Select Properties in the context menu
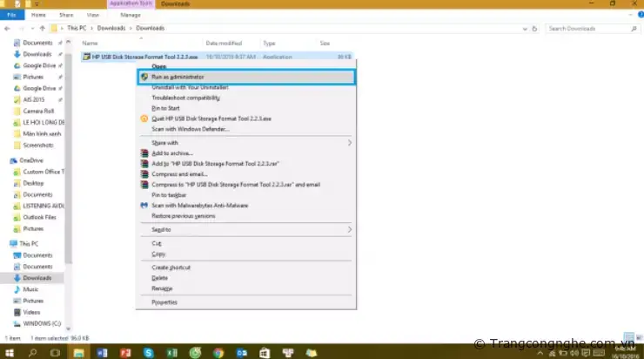 pyautogui.click(x=164, y=301)
